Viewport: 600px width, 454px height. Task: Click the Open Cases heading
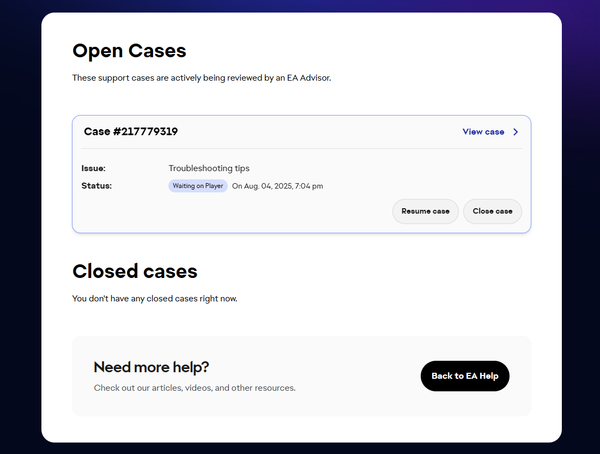[129, 51]
